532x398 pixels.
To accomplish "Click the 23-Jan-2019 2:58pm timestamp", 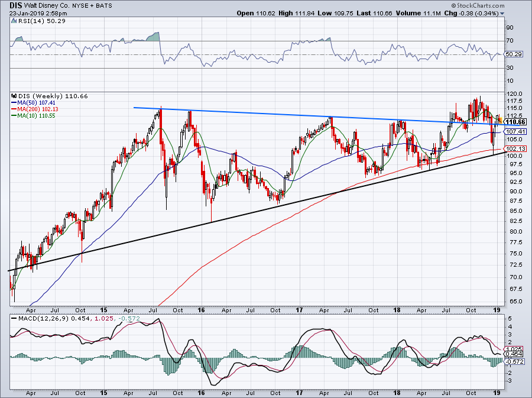I will [38, 14].
